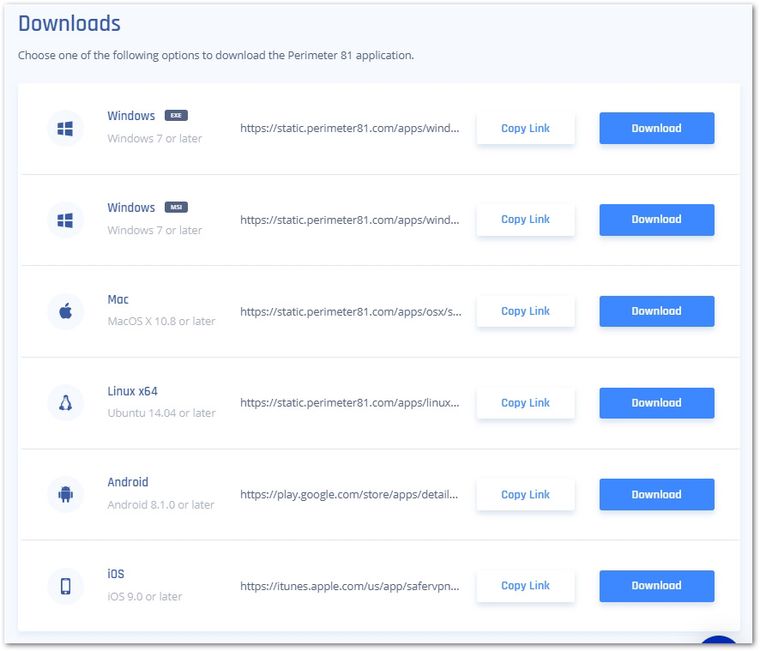Select the play.google.com URL text

[x=349, y=494]
